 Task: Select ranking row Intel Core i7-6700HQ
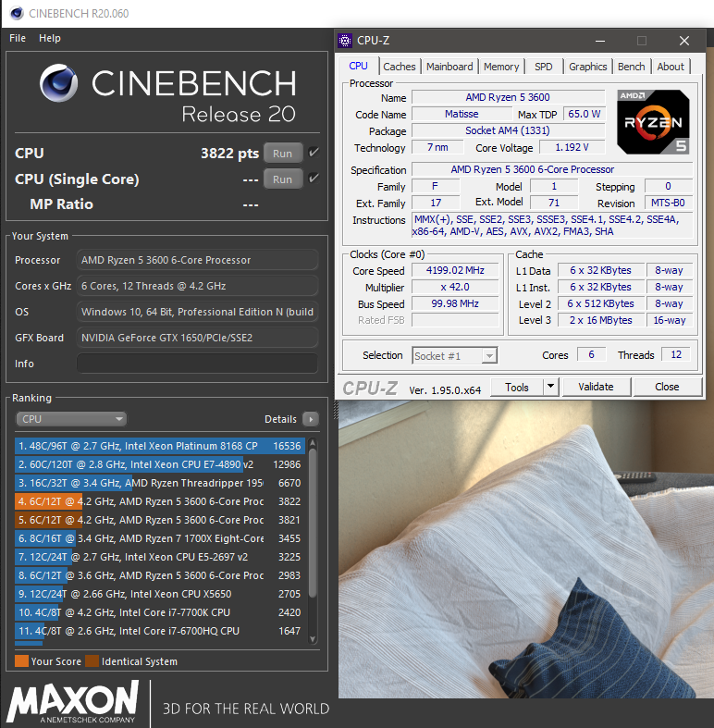(160, 631)
